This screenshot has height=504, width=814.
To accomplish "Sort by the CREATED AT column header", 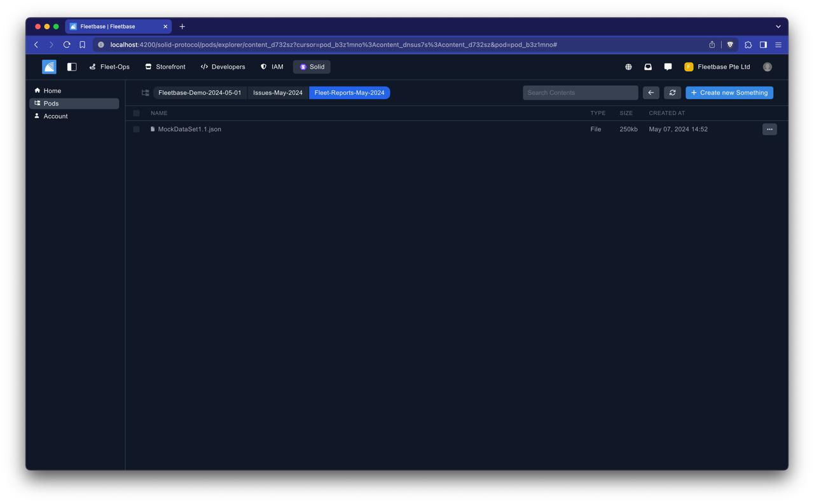I will pos(667,113).
